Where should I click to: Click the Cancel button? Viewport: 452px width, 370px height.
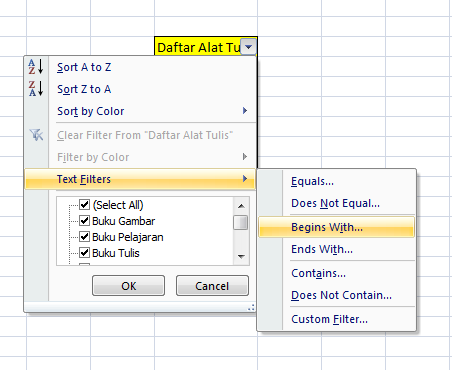point(212,286)
